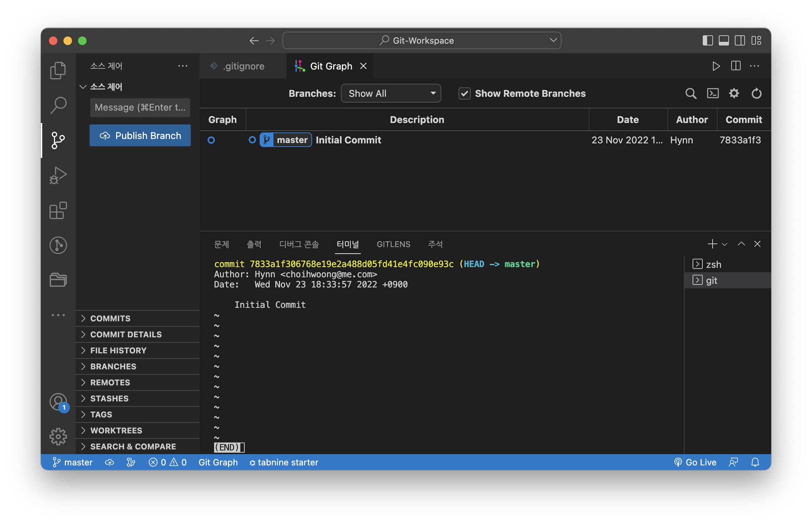
Task: Add a new terminal with plus icon
Action: pyautogui.click(x=712, y=244)
